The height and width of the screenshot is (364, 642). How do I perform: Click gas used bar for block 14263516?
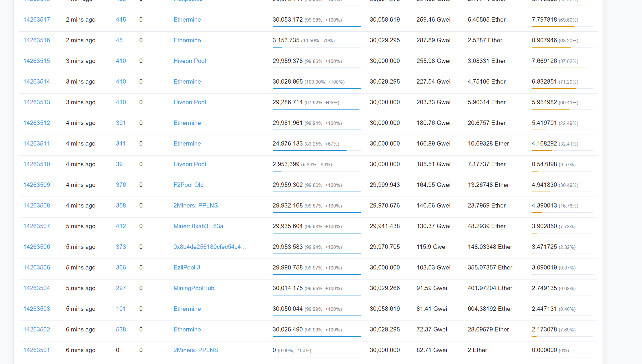316,47
